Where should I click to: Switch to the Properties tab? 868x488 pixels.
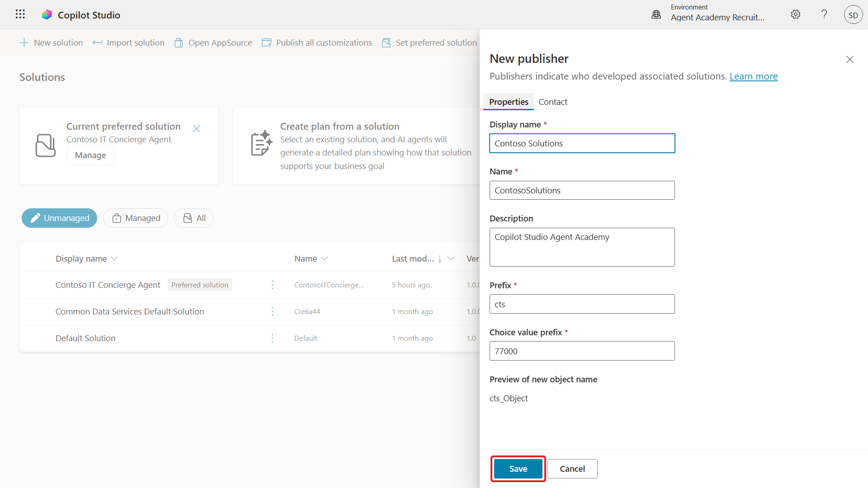tap(509, 102)
